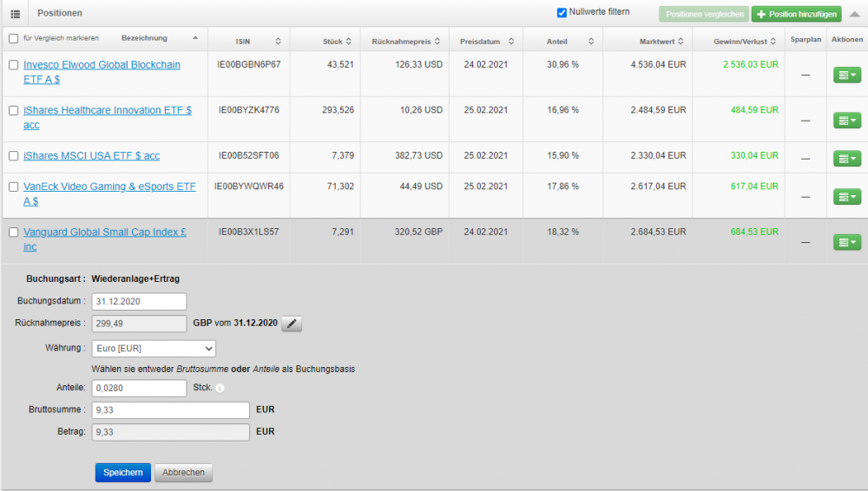Mark Invesco Elwood Global Blockchain checkbox
The image size is (868, 491).
pyautogui.click(x=13, y=65)
